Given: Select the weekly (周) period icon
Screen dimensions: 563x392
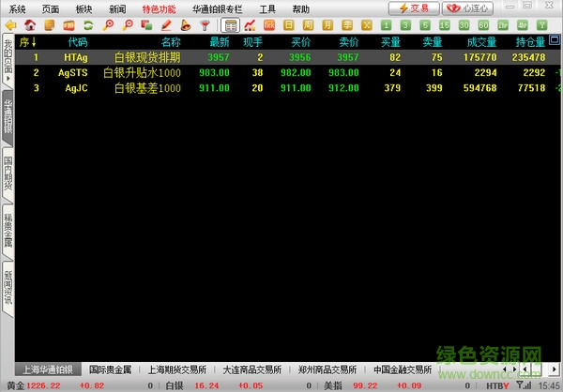Looking at the screenshot, I should click(x=308, y=25).
